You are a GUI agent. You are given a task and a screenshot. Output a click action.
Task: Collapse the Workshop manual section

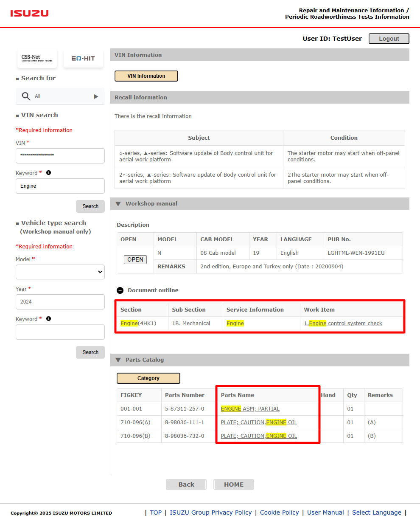pos(118,203)
